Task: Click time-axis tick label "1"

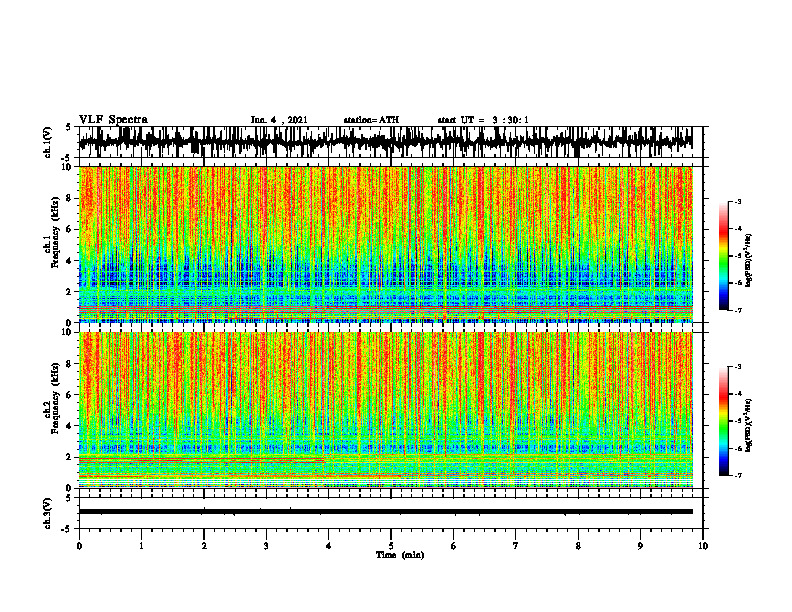Action: 141,546
